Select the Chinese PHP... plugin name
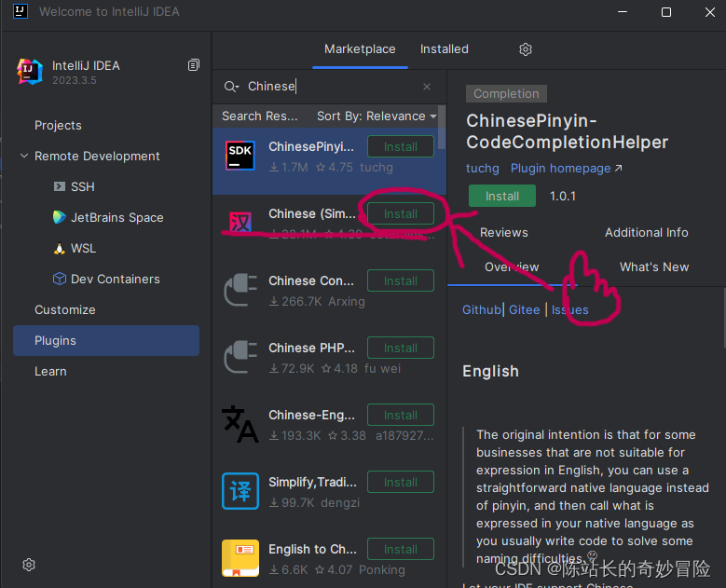726x588 pixels. pos(311,349)
